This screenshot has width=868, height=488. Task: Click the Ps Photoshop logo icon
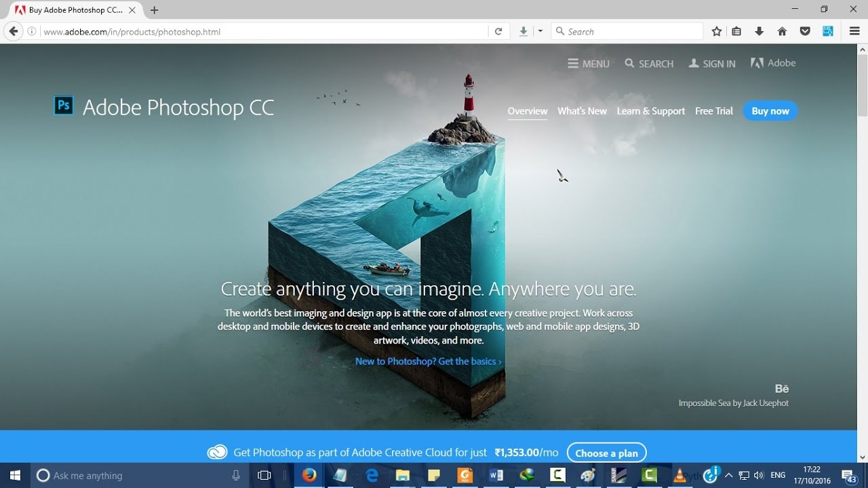64,105
